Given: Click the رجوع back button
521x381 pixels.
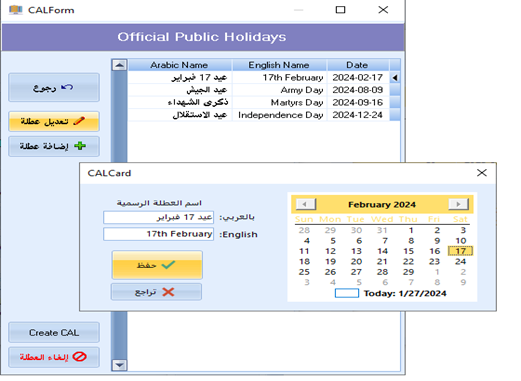Looking at the screenshot, I should coord(54,88).
